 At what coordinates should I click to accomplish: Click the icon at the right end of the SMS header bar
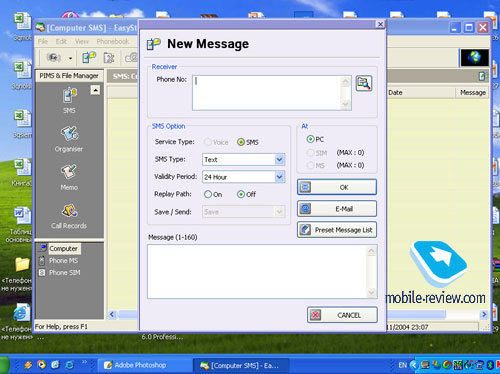[x=483, y=76]
